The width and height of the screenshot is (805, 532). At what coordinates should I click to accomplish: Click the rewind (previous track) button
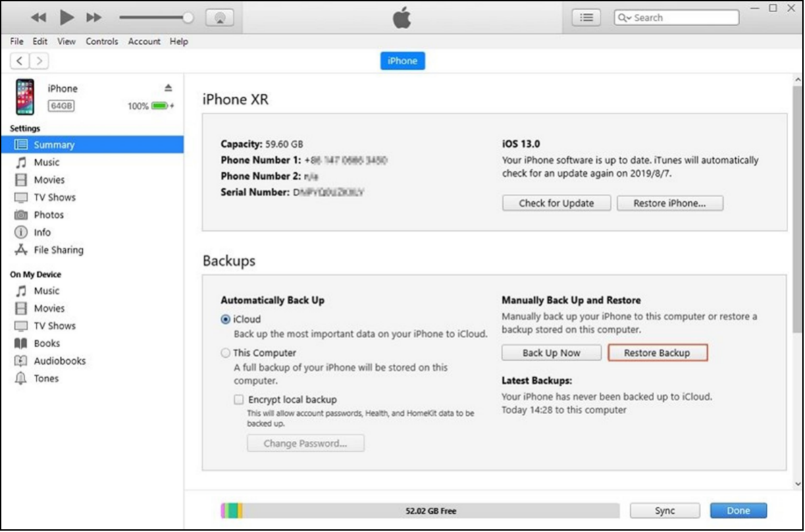[39, 18]
